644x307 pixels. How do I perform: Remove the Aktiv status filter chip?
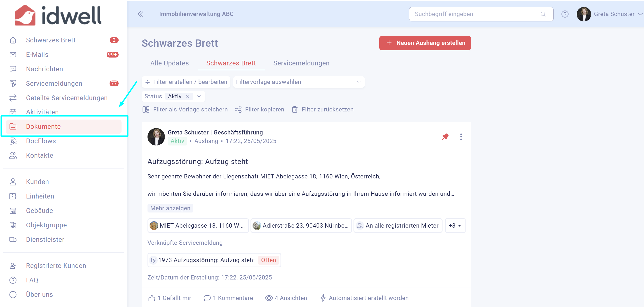(x=187, y=96)
